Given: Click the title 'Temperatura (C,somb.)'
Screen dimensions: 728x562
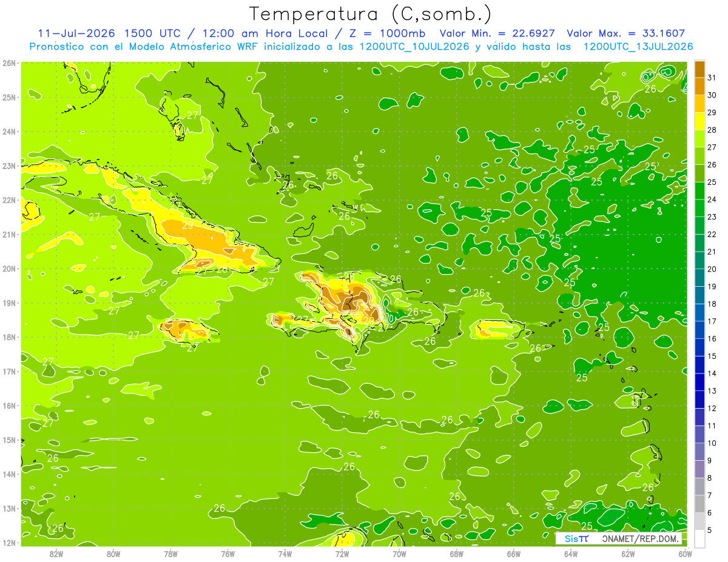Looking at the screenshot, I should pos(371,15).
